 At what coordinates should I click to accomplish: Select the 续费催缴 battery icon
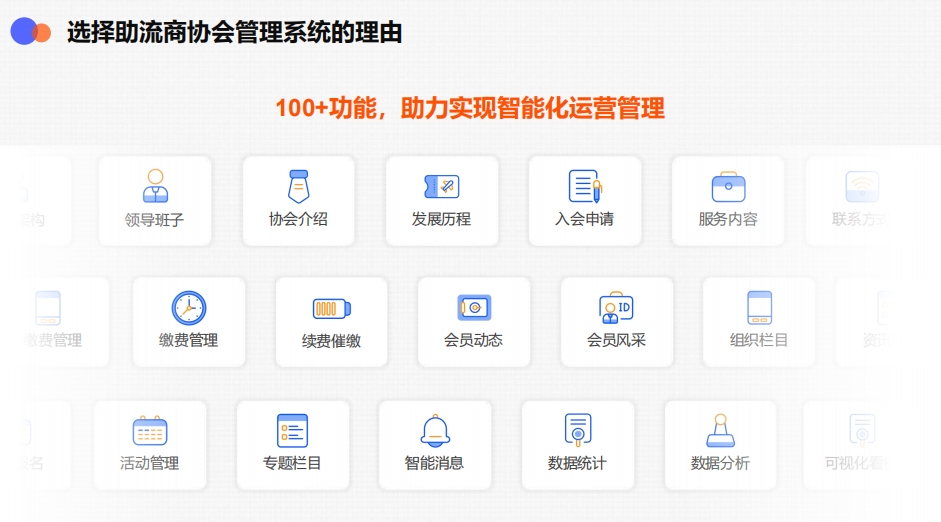click(x=331, y=308)
